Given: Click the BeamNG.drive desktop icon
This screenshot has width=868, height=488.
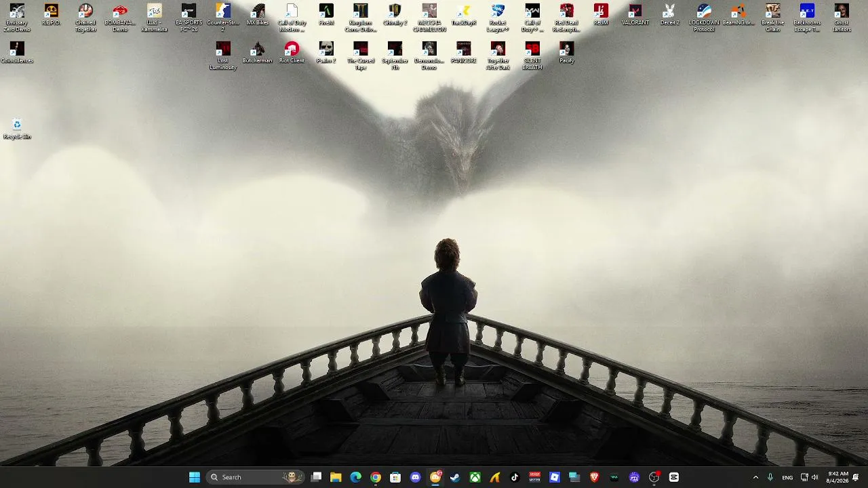Looking at the screenshot, I should (738, 14).
